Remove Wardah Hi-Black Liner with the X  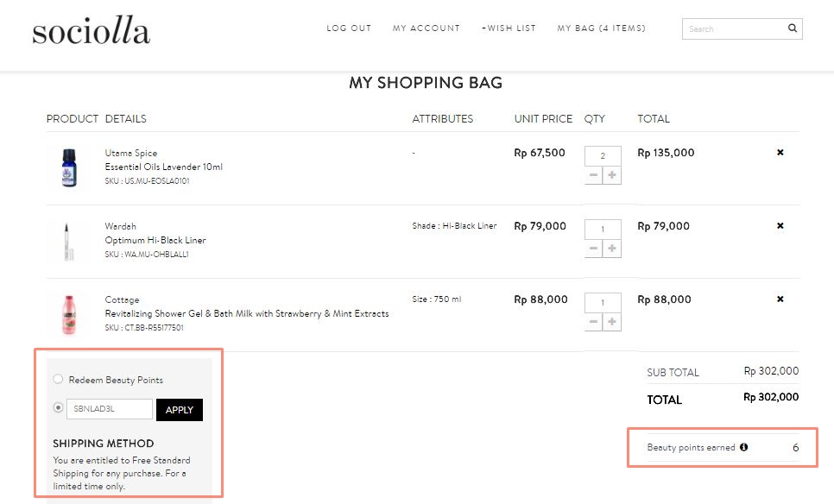[x=780, y=225]
